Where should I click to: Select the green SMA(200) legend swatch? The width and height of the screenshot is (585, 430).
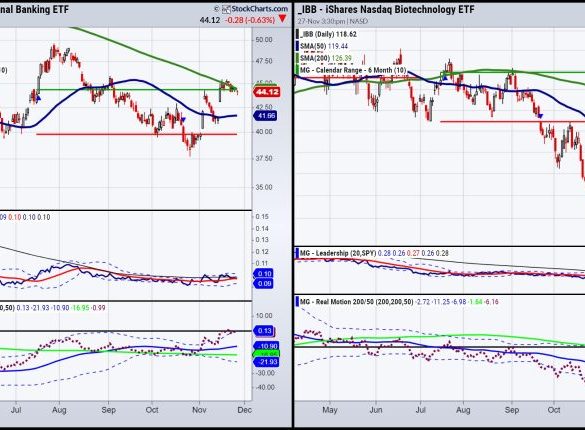pos(298,58)
